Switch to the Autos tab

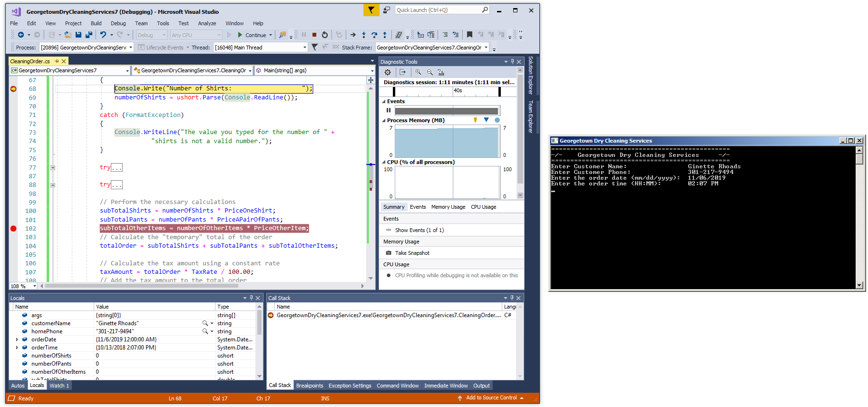[18, 386]
